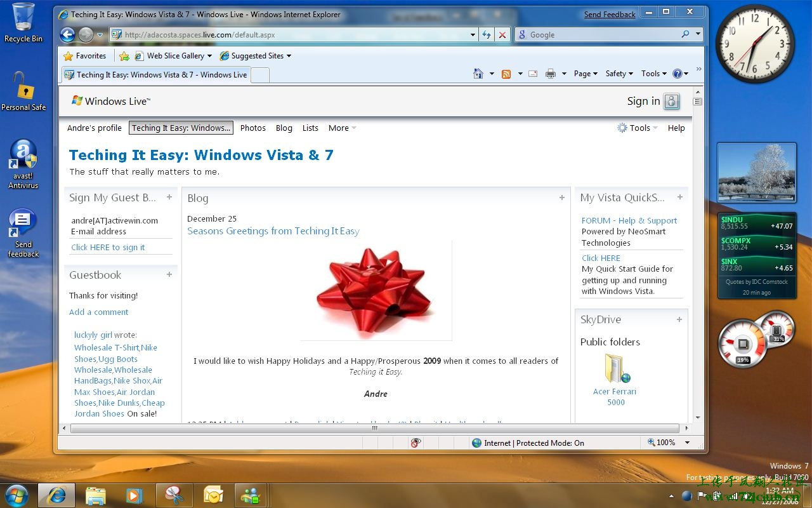Click the Read Mail envelope icon
The width and height of the screenshot is (812, 508).
533,74
